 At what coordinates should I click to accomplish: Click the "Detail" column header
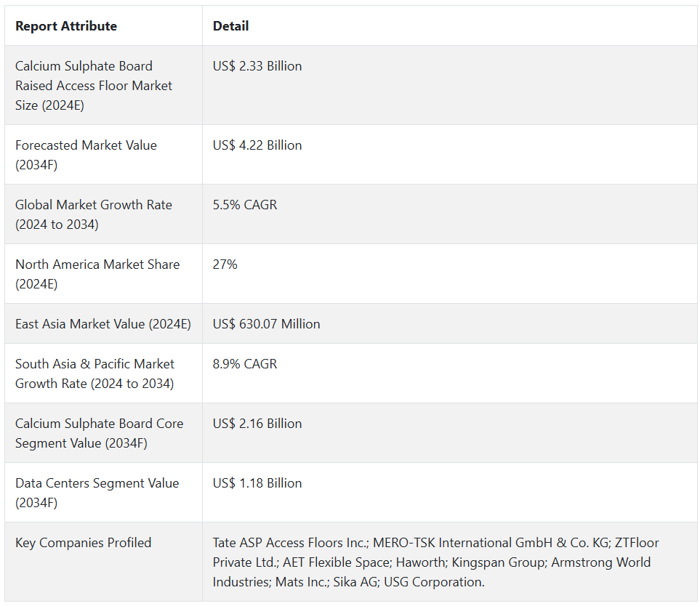pyautogui.click(x=230, y=26)
